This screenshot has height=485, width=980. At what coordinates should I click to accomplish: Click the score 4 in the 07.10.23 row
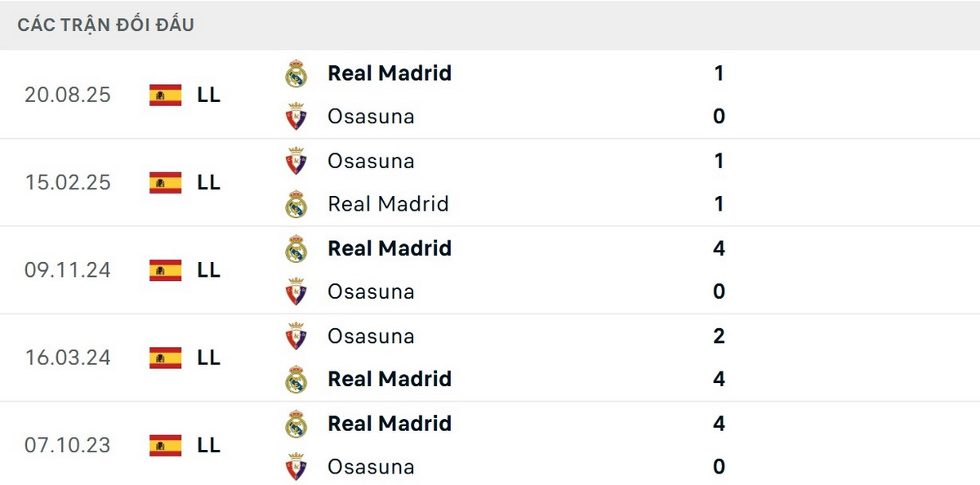click(718, 423)
